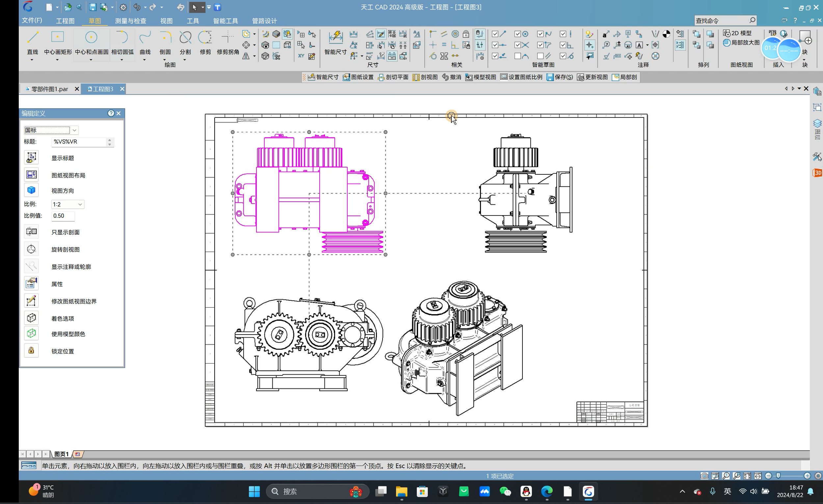Click the 视图方向 cube icon
Viewport: 823px width, 504px height.
(31, 190)
